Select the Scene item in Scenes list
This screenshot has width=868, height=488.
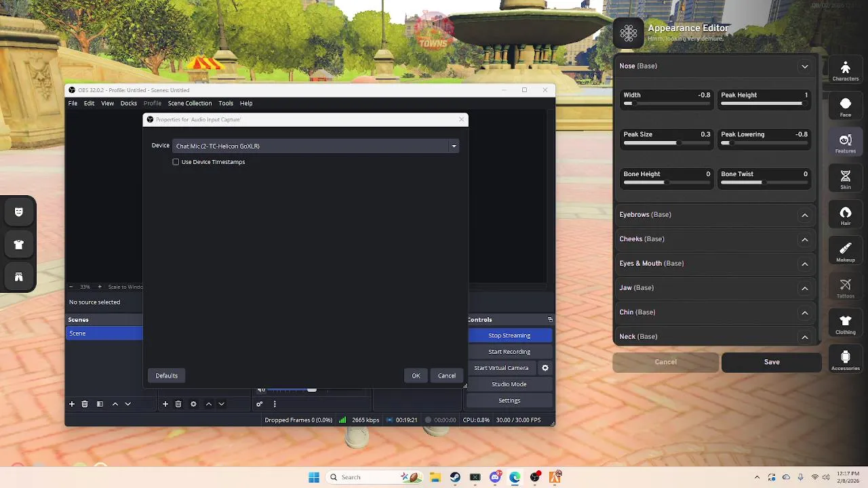point(104,333)
